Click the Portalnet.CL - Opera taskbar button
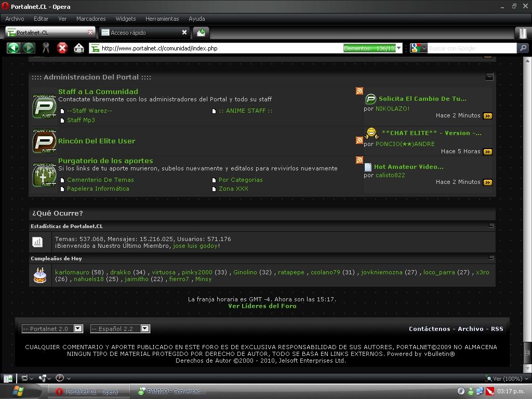The image size is (532, 399). [x=88, y=391]
